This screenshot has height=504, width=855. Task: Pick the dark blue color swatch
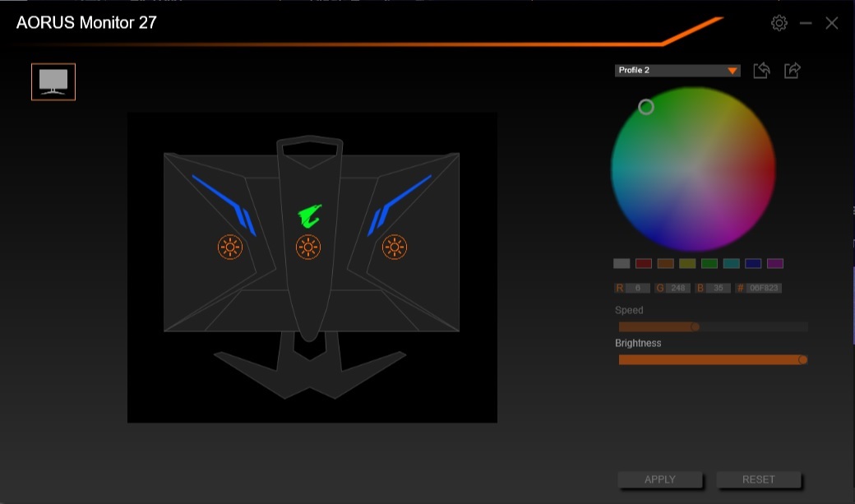click(753, 264)
